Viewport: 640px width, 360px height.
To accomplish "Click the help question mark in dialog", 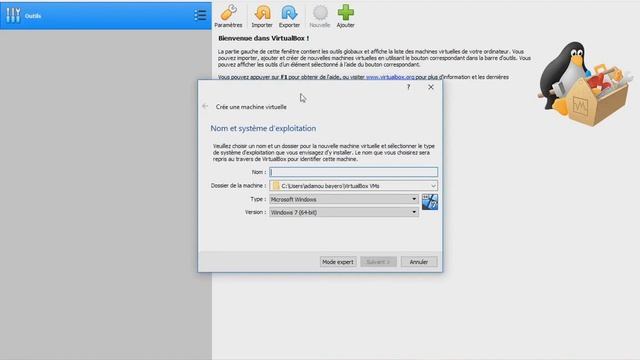I will [x=408, y=87].
